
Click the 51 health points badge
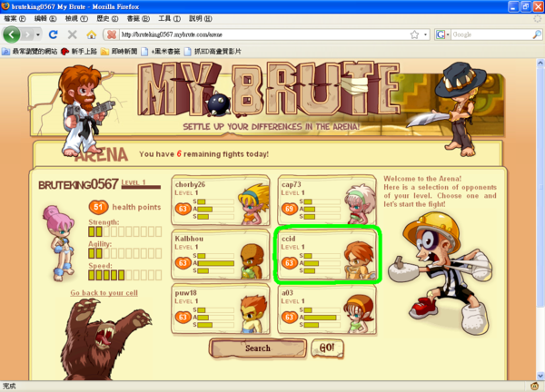pos(99,207)
